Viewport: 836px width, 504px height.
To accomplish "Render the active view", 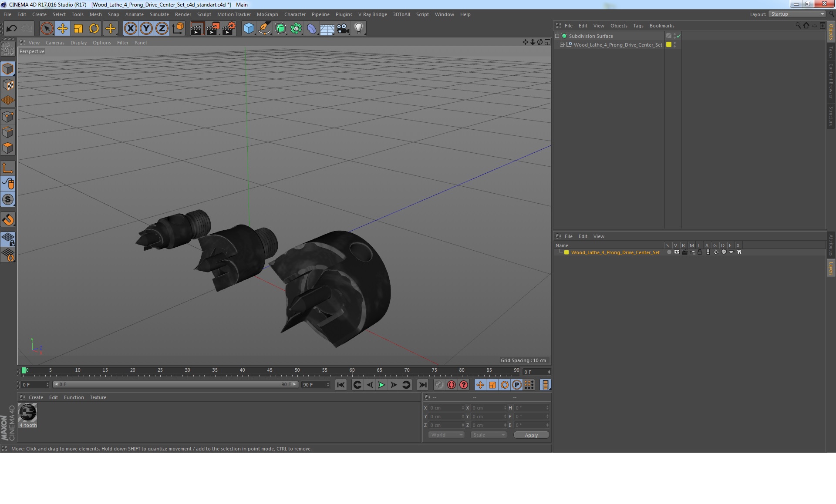I will coord(197,29).
